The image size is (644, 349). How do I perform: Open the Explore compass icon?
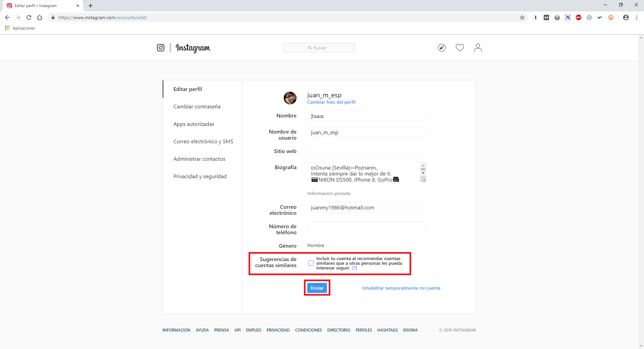pyautogui.click(x=442, y=48)
